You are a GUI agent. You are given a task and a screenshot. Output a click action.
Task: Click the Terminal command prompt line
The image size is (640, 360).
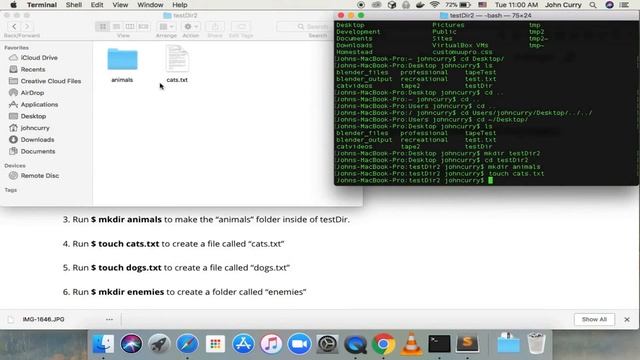(x=414, y=180)
